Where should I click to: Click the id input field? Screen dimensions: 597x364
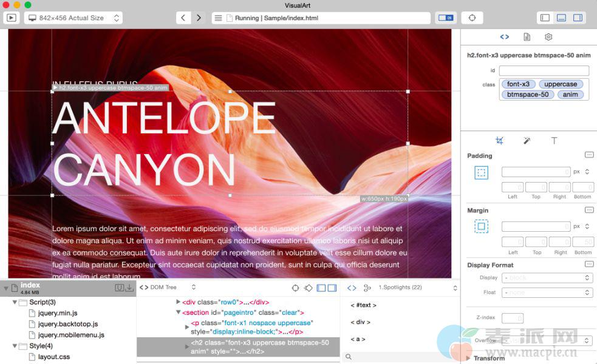[x=544, y=70]
